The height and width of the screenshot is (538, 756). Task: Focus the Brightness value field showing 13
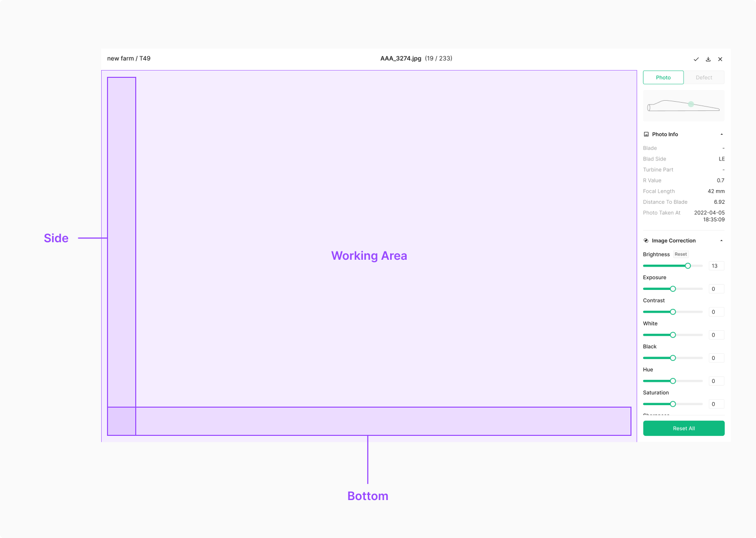click(x=716, y=266)
